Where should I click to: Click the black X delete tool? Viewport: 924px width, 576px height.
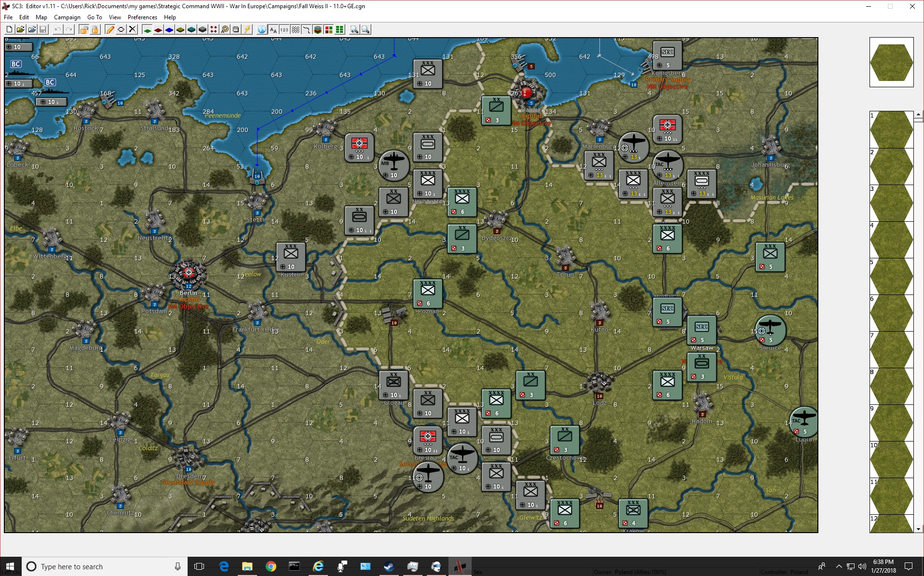(x=132, y=29)
